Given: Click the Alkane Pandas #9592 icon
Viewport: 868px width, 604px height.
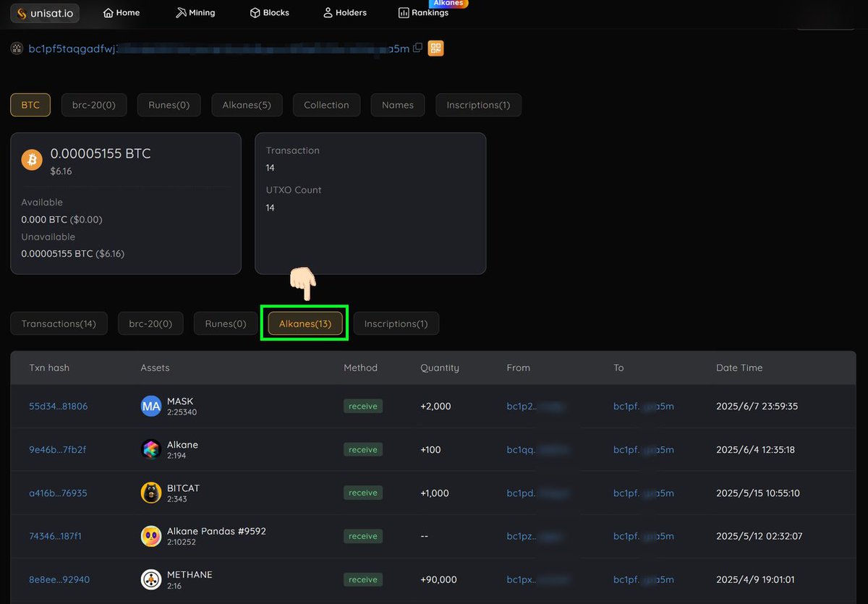Looking at the screenshot, I should tap(150, 536).
